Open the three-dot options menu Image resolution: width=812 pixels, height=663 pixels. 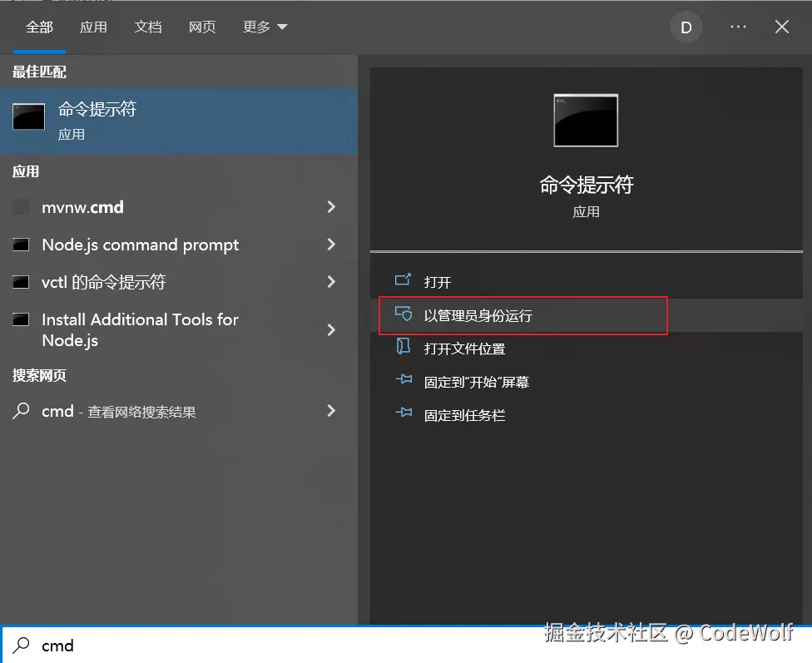(x=738, y=27)
